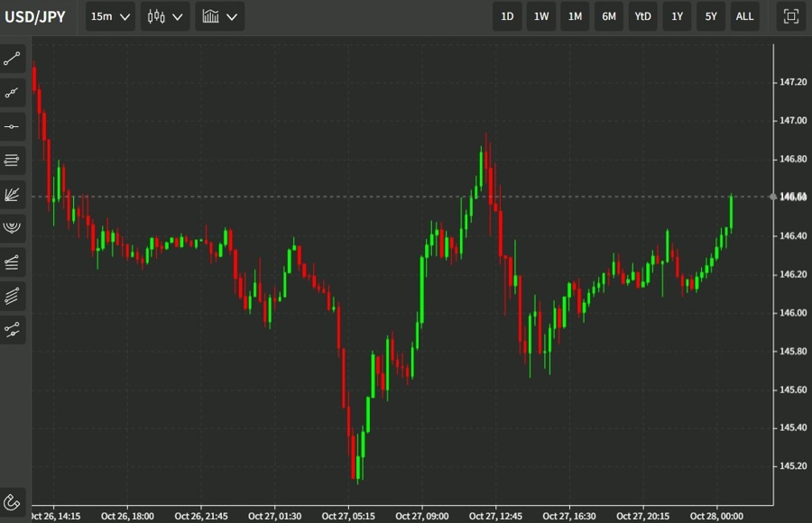Viewport: 812px width, 523px height.
Task: Select the bottom crossline drawing tool
Action: (x=12, y=330)
